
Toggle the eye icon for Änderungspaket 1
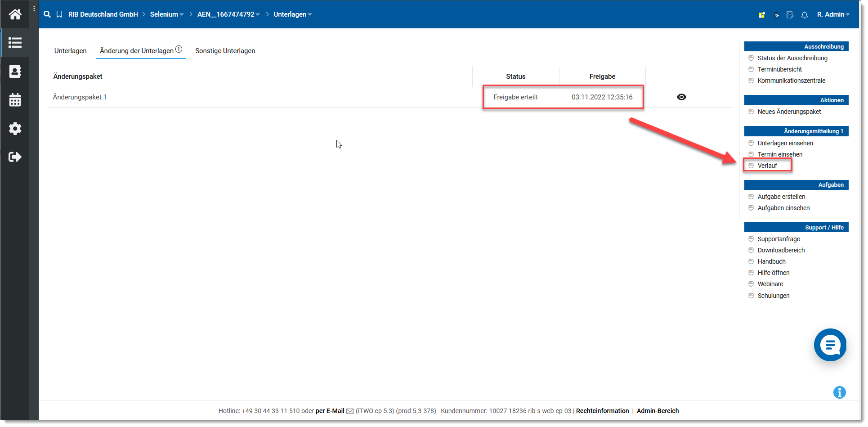681,97
